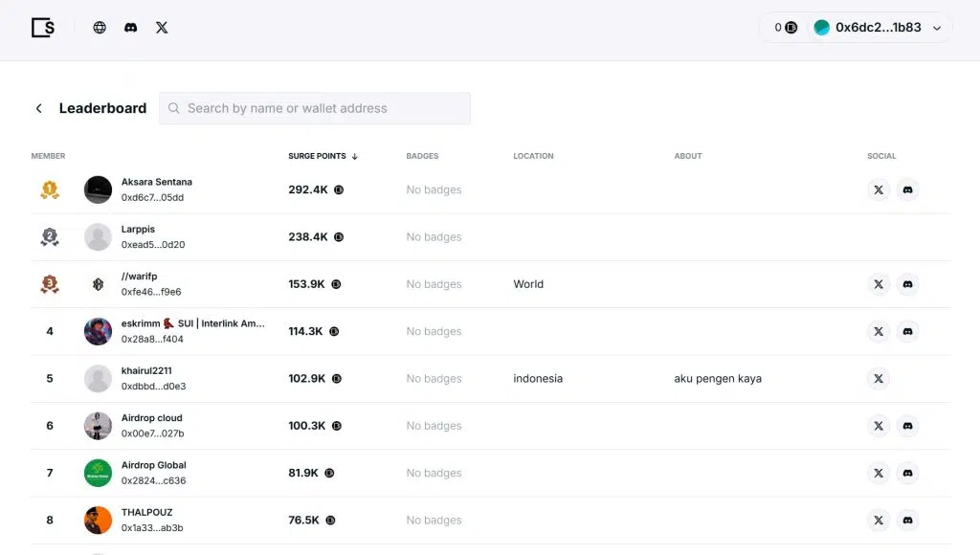Select member name Airdrop Global
Viewport: 980px width, 555px height.
pos(154,465)
